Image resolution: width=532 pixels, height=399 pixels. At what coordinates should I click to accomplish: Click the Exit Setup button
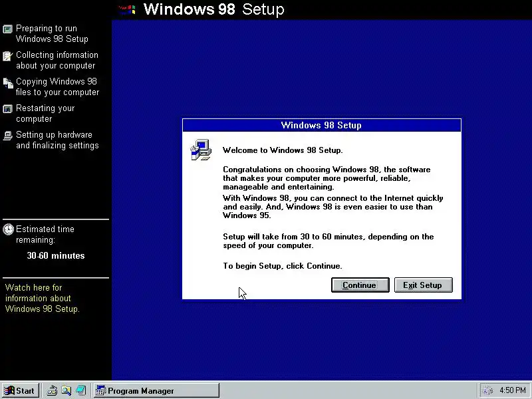[x=423, y=285]
